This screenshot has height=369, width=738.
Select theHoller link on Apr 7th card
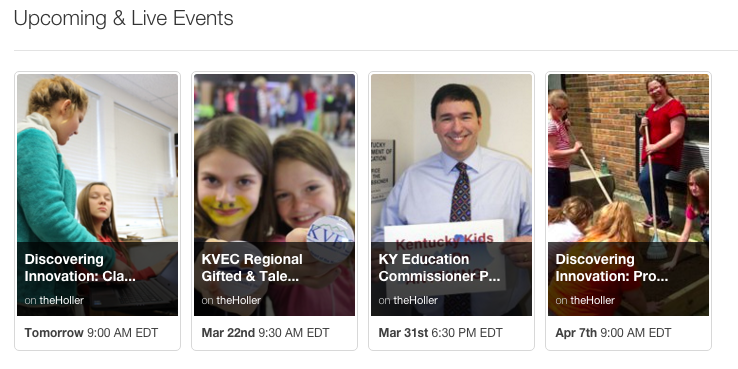[x=592, y=300]
